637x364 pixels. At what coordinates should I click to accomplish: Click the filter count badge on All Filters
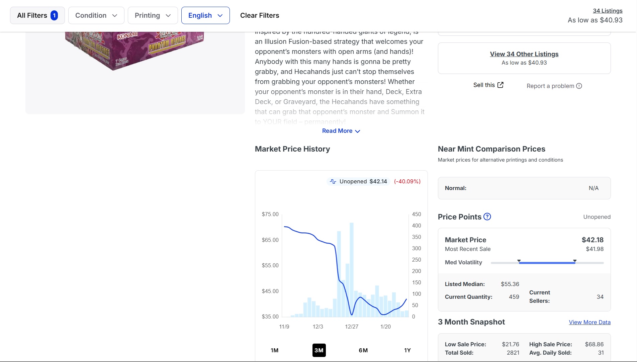click(x=54, y=15)
